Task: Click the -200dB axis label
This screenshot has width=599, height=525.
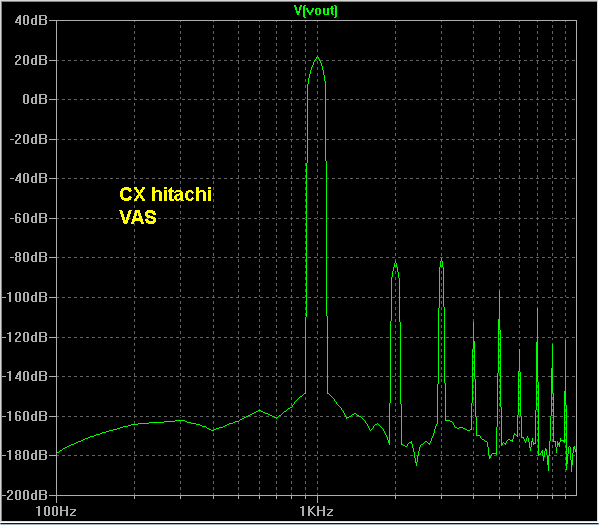Action: 25,495
